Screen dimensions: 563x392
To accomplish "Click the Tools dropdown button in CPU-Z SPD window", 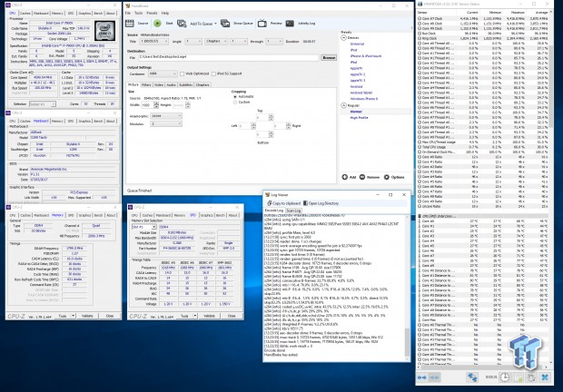I will tap(189, 316).
